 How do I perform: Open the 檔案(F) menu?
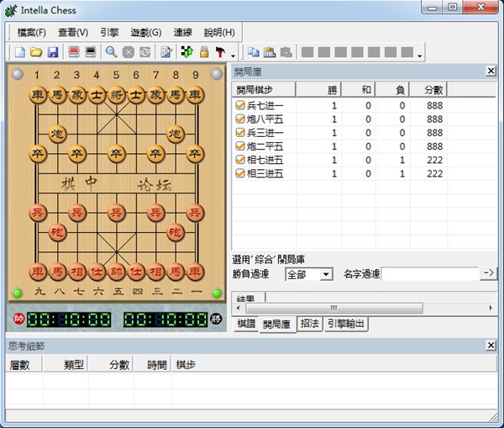(32, 33)
